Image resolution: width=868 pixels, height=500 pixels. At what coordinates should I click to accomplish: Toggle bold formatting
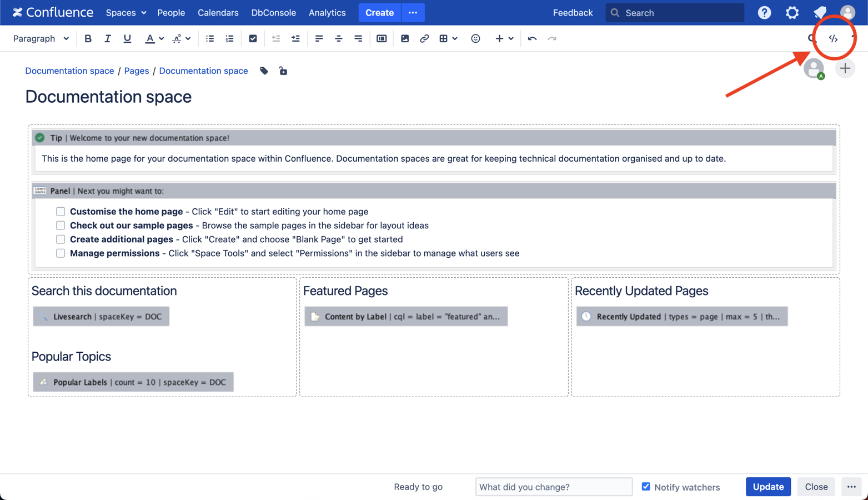(88, 38)
